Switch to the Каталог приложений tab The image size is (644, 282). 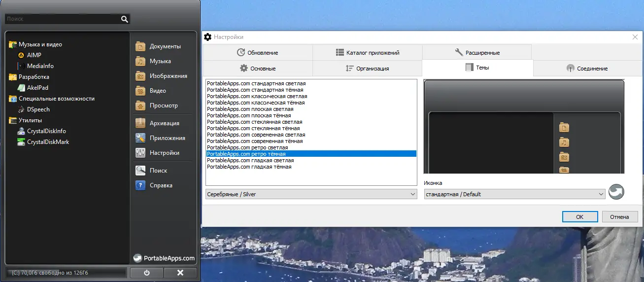367,52
